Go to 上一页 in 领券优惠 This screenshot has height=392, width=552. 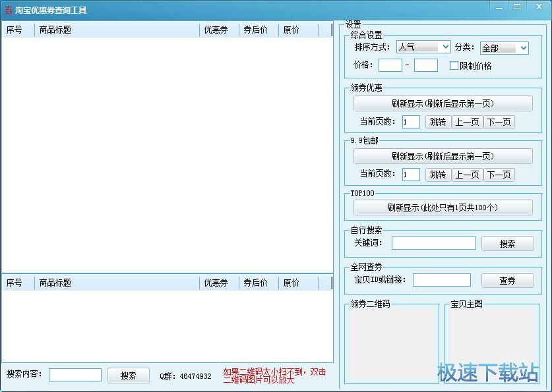(467, 122)
